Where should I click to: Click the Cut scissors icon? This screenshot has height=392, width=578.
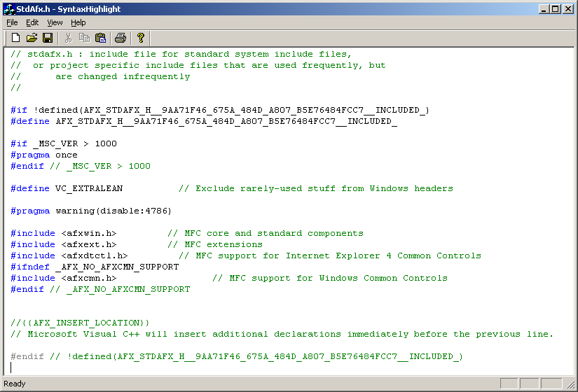coord(69,38)
